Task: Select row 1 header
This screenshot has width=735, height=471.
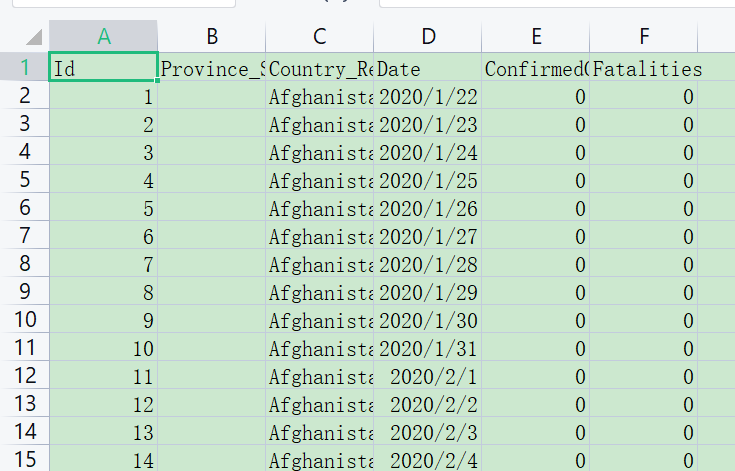Action: (24, 69)
